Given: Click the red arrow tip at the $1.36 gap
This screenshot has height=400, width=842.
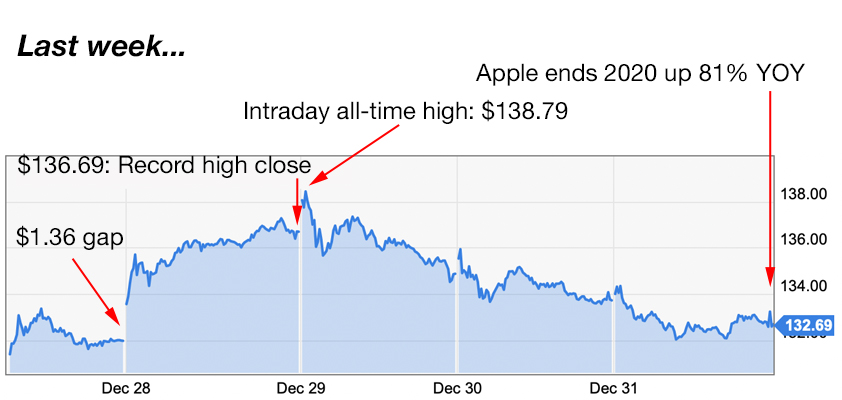Looking at the screenshot, I should click(121, 323).
